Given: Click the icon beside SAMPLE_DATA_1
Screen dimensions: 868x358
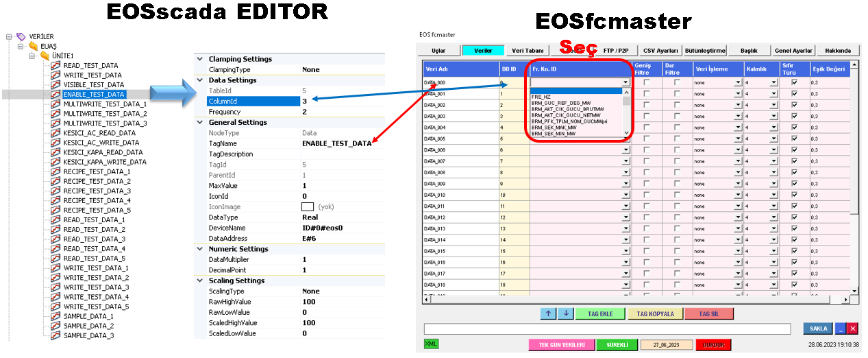Looking at the screenshot, I should click(x=56, y=316).
